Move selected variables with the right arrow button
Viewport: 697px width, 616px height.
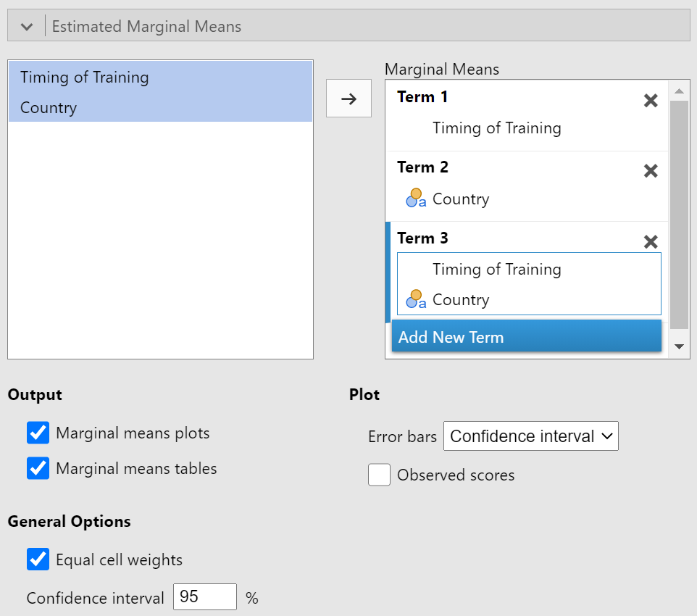coord(348,99)
